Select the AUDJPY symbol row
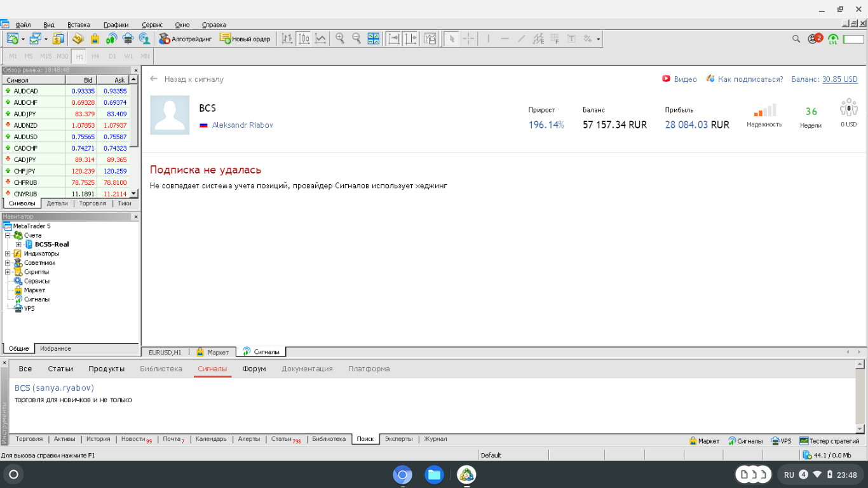868x488 pixels. pos(65,114)
